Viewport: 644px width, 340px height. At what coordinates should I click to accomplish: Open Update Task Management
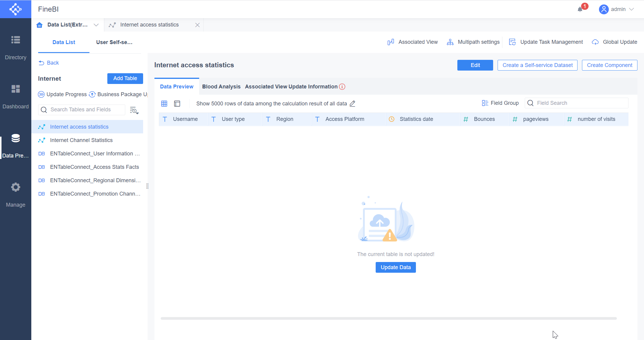click(546, 42)
